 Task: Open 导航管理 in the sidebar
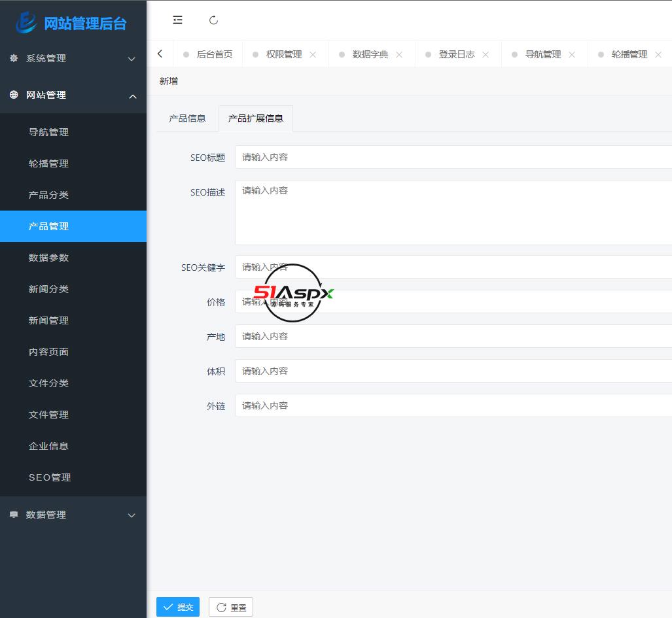[73, 132]
